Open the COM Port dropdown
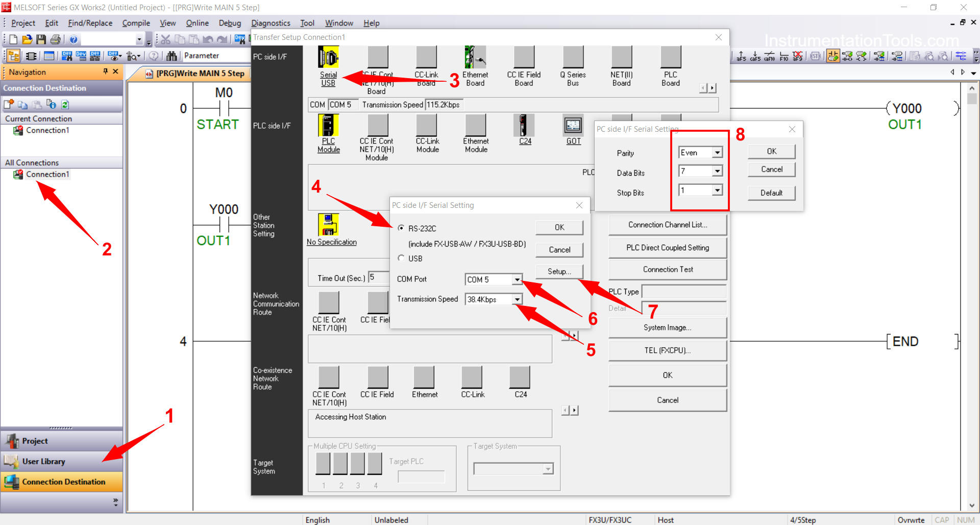Image resolution: width=980 pixels, height=525 pixels. click(518, 279)
